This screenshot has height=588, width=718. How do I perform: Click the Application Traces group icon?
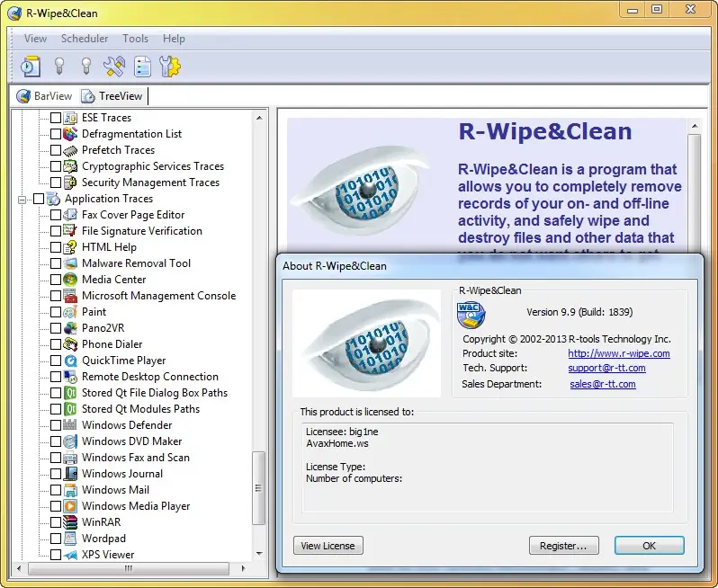pyautogui.click(x=53, y=199)
